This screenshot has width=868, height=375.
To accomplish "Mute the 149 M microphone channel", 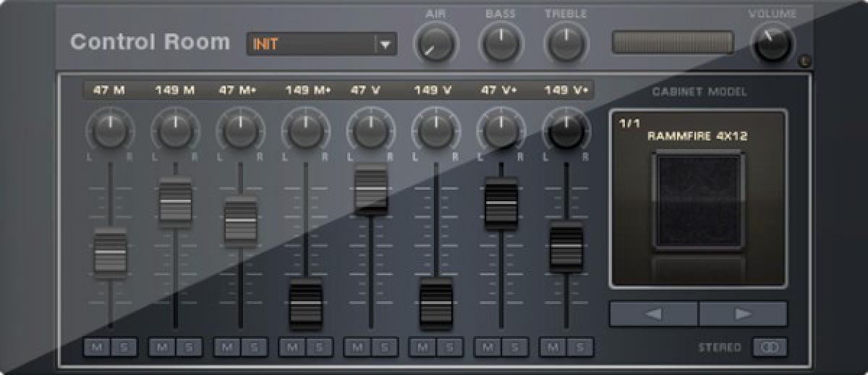I will point(162,347).
